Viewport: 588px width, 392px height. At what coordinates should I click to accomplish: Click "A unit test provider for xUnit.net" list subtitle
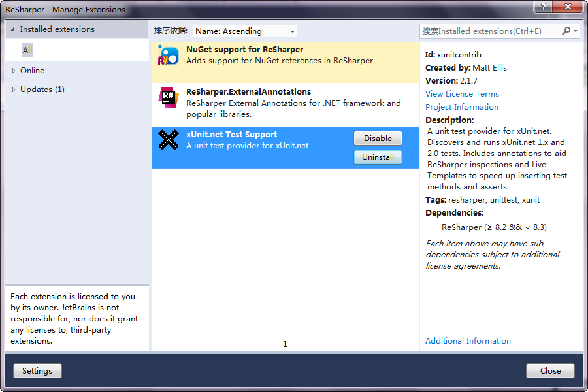(247, 146)
